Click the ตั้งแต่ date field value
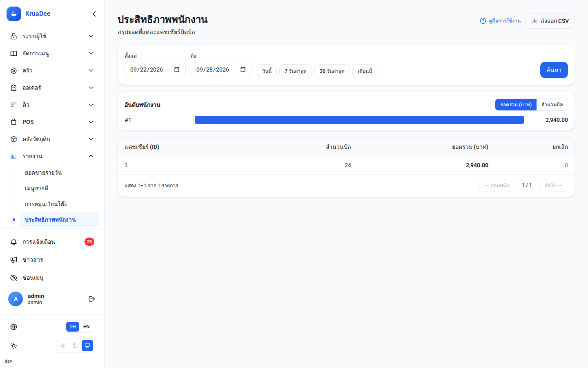 [147, 70]
